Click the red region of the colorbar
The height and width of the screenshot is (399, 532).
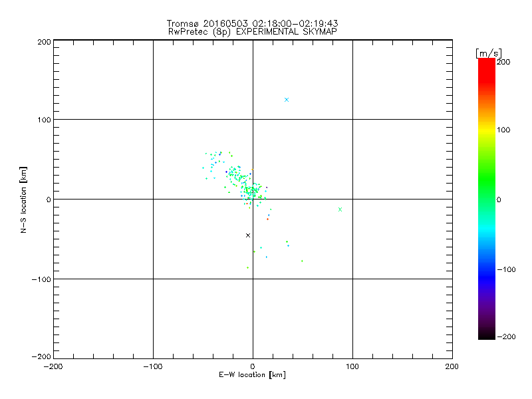tap(487, 70)
